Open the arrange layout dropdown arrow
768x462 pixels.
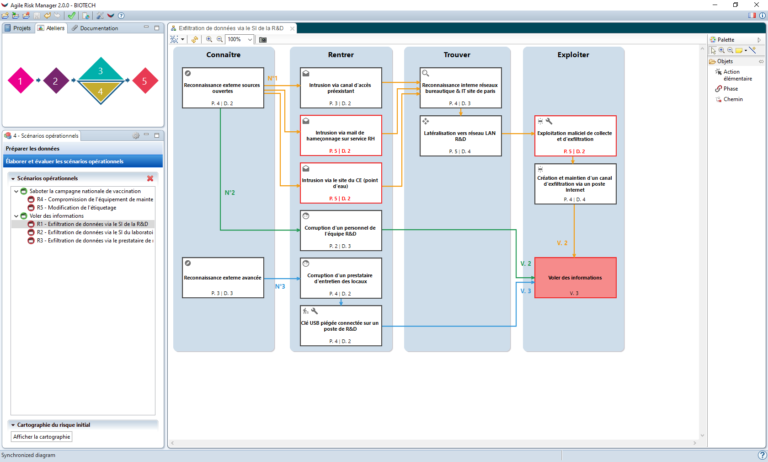tap(183, 39)
